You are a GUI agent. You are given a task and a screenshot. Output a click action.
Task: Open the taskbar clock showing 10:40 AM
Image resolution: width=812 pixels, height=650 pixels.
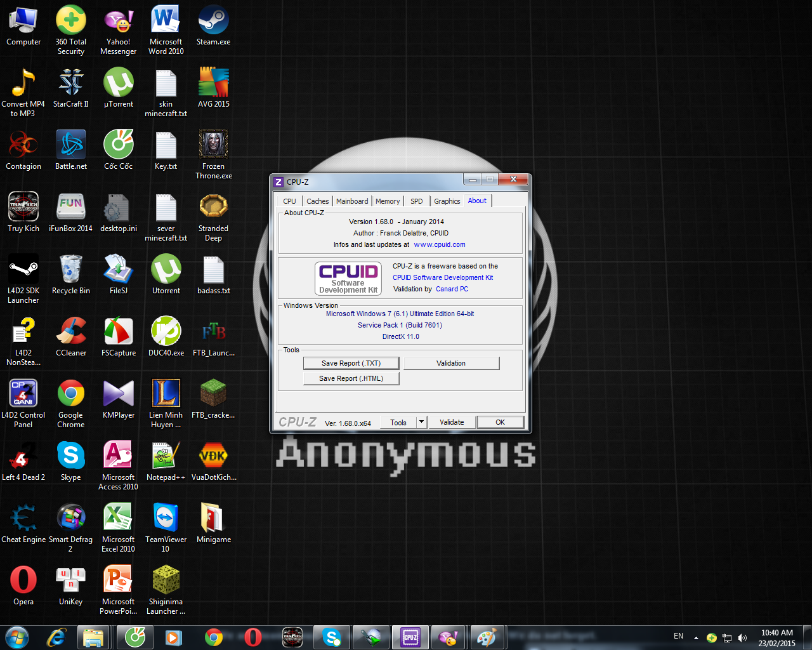click(777, 638)
